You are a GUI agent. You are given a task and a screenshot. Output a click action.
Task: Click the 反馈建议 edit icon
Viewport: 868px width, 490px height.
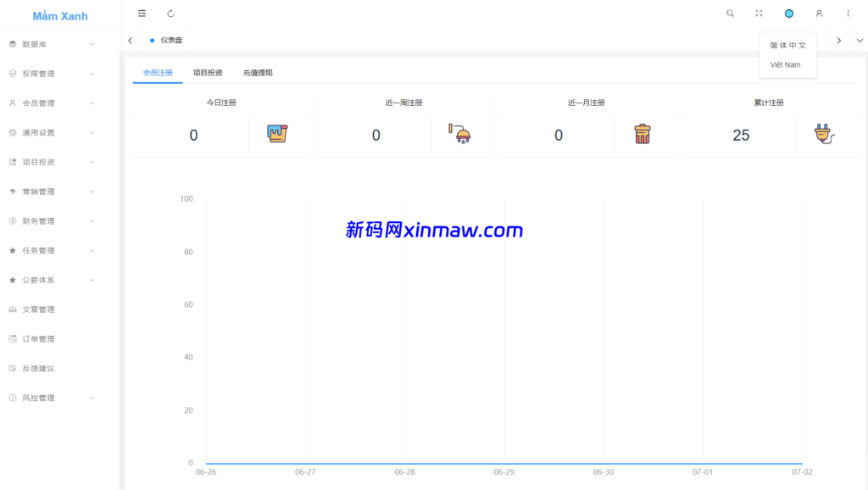(x=12, y=368)
